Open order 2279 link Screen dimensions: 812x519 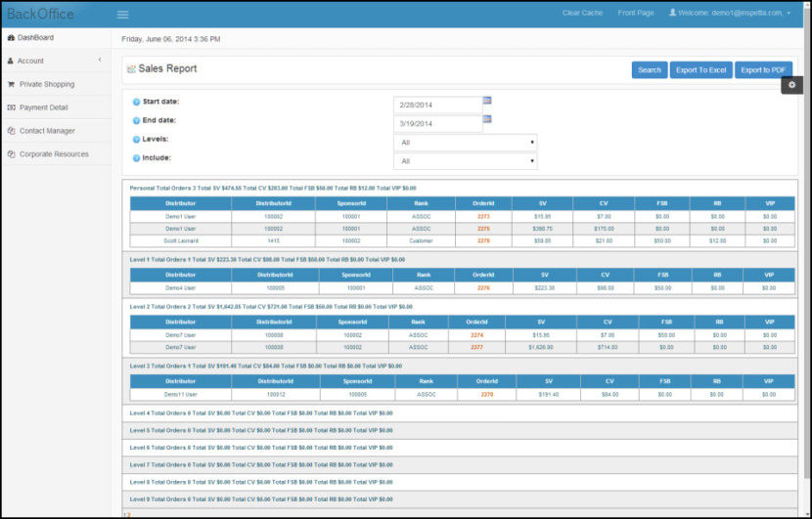(x=483, y=241)
